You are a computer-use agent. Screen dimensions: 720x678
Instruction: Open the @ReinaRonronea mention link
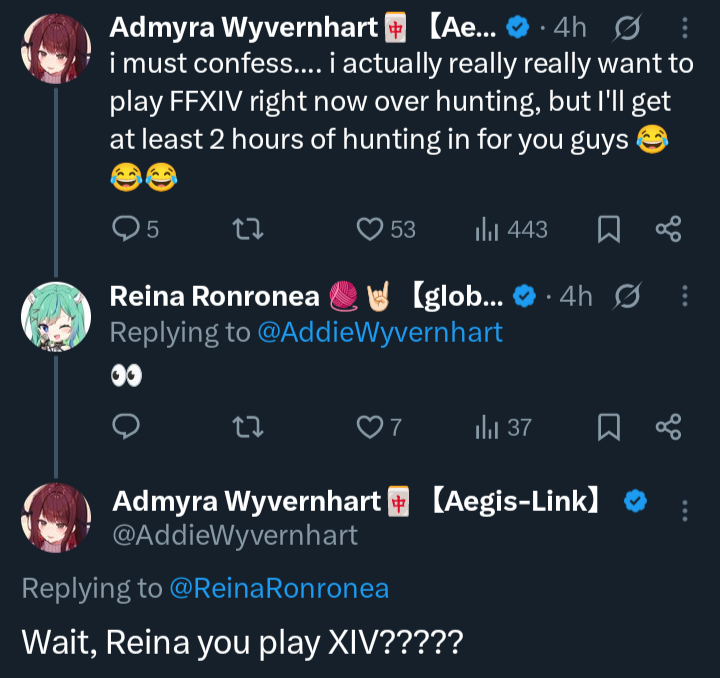(279, 588)
